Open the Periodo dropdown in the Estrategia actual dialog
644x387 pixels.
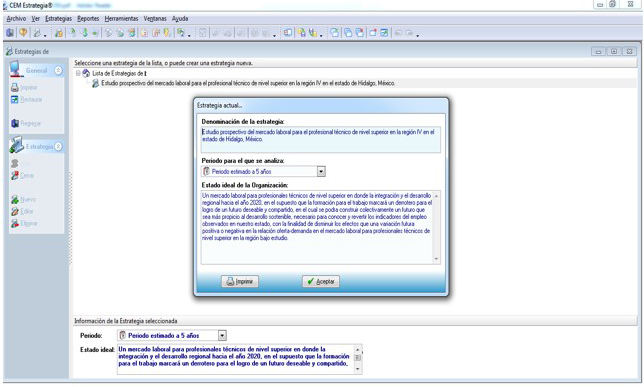click(321, 171)
